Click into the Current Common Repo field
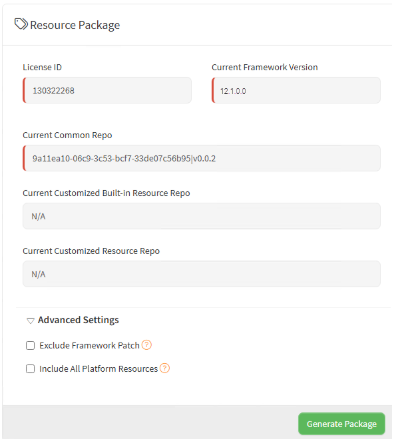Viewport: 394px width, 443px height. (202, 158)
